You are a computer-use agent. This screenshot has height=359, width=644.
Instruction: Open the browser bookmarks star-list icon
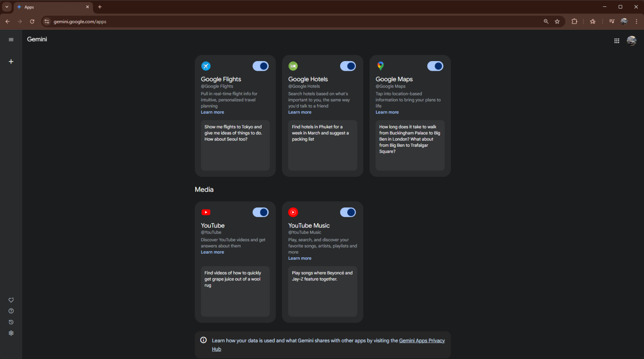point(593,22)
